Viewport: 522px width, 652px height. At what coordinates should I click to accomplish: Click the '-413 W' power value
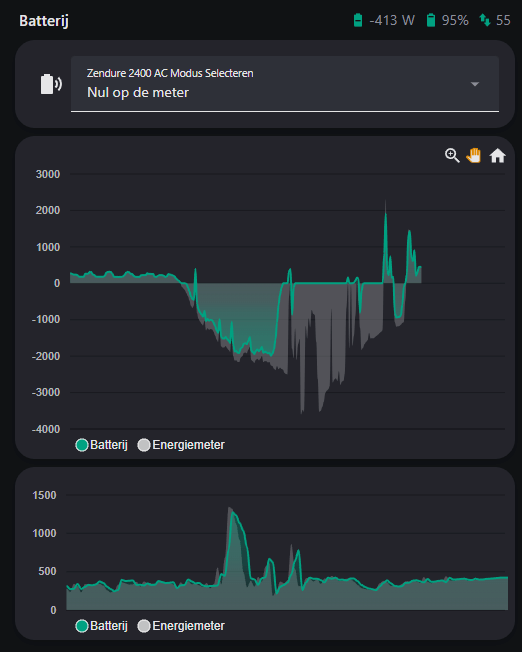tap(392, 20)
